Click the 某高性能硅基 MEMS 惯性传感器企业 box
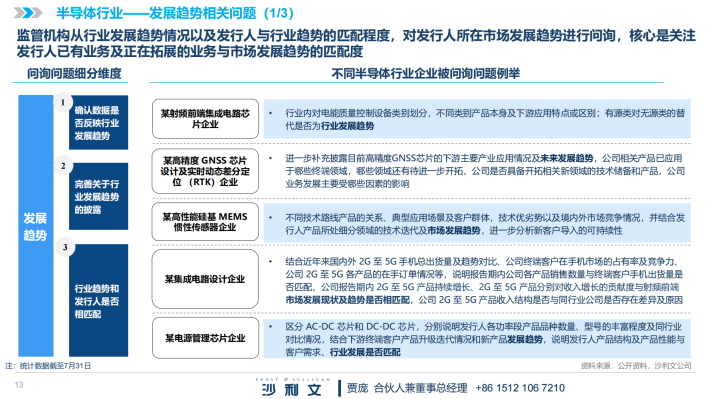The width and height of the screenshot is (710, 399). point(205,221)
